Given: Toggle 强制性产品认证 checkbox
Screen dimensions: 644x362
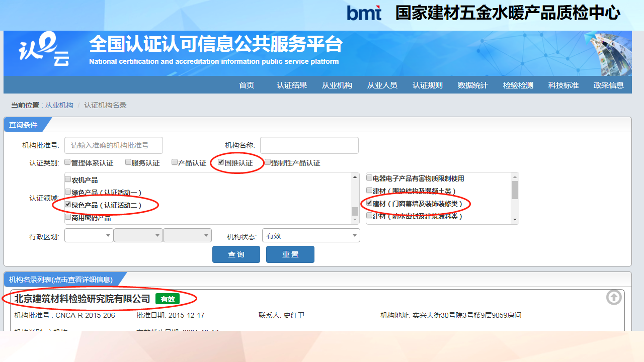Looking at the screenshot, I should tap(268, 162).
